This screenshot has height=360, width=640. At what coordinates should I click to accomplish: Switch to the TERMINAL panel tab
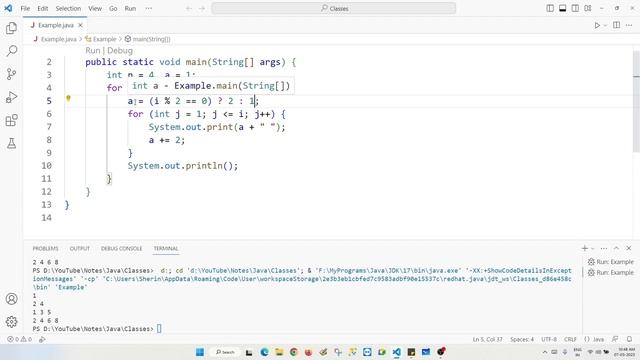pos(166,249)
